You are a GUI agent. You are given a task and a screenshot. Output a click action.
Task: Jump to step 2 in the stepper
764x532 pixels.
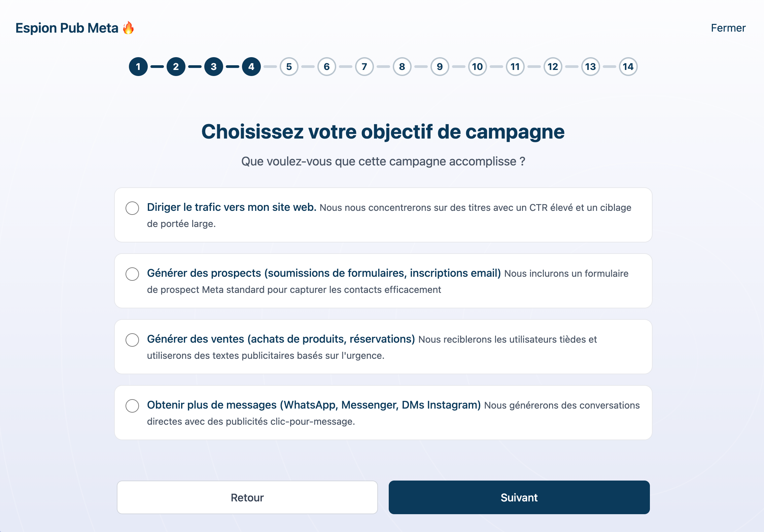click(x=176, y=67)
